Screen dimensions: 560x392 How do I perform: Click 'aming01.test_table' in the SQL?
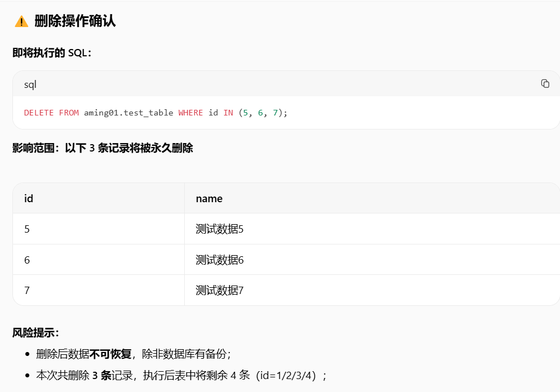pyautogui.click(x=128, y=113)
